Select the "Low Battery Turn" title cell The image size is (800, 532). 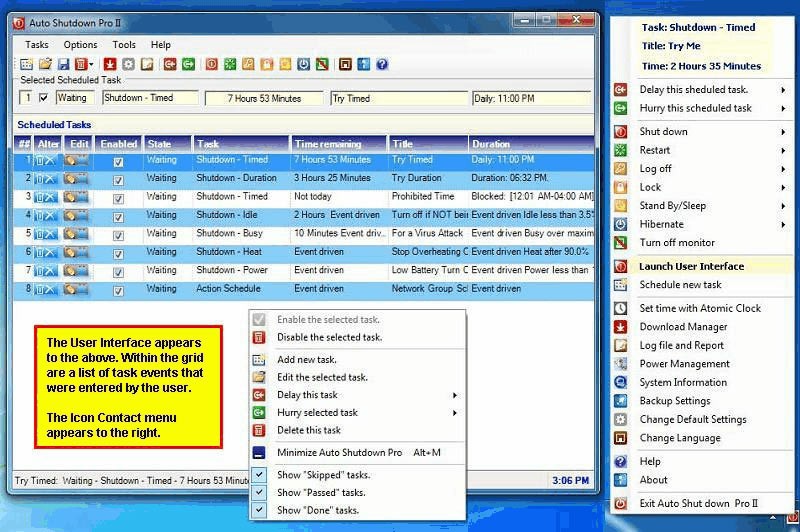[x=429, y=270]
